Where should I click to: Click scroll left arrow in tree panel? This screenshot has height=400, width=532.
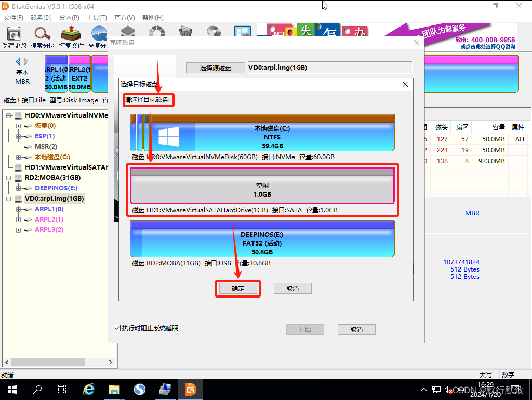click(x=7, y=363)
